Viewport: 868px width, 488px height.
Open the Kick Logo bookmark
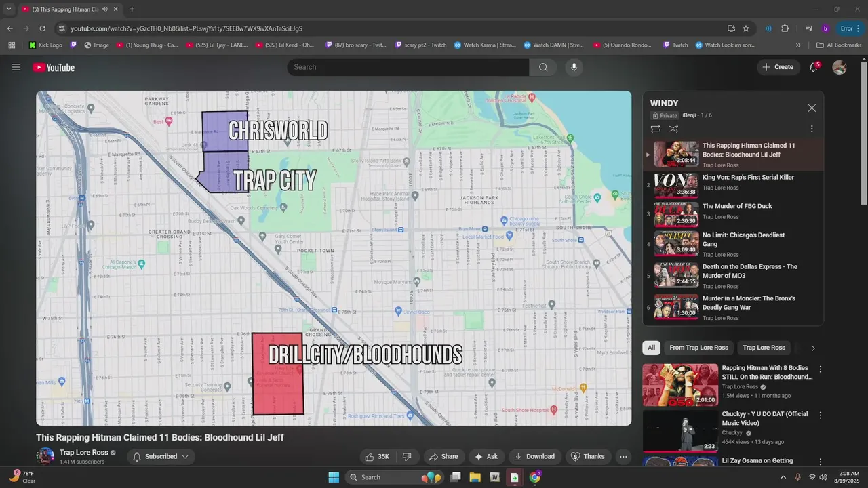click(x=45, y=45)
